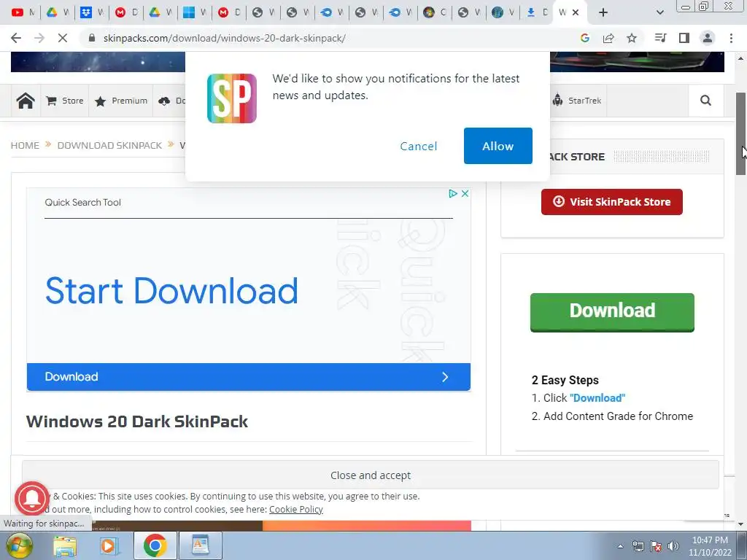Click the forward navigation arrow
This screenshot has height=560, width=747.
39,38
